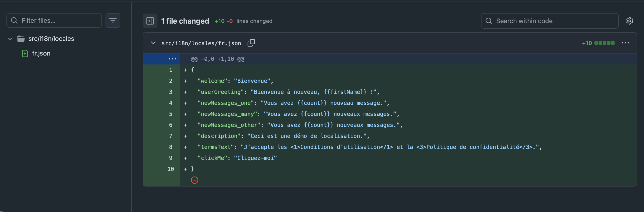Viewport: 644px width, 212px height.
Task: Collapse the src/i18n/locales folder
Action: click(x=10, y=39)
